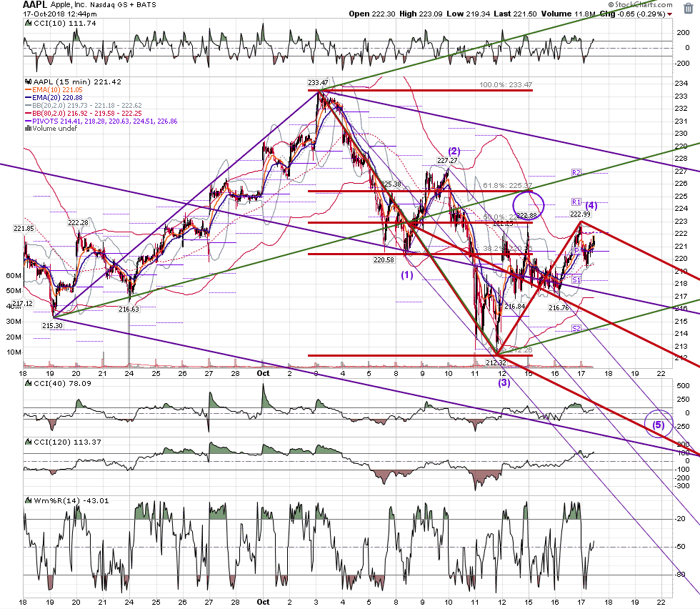Click the EMA(10) 221.05 legend entry
The width and height of the screenshot is (700, 609).
54,90
